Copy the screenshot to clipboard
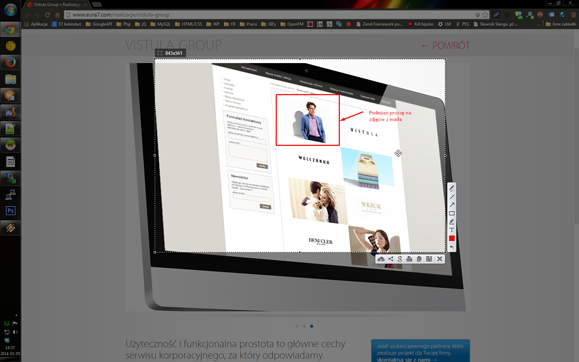 pos(419,259)
